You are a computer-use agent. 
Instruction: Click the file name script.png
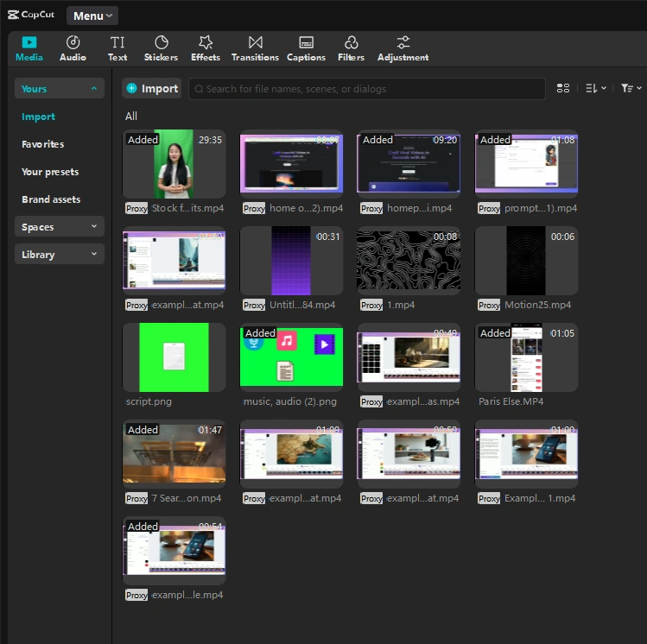click(x=149, y=401)
